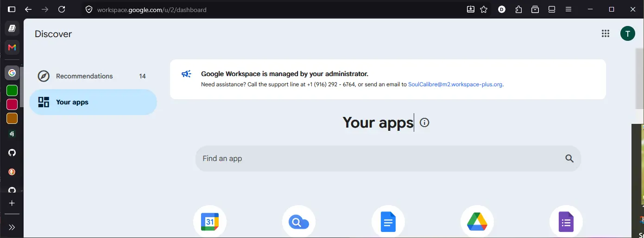Screen dimensions: 644x238
Task: Click the archive box toolbar icon
Action: 535,9
